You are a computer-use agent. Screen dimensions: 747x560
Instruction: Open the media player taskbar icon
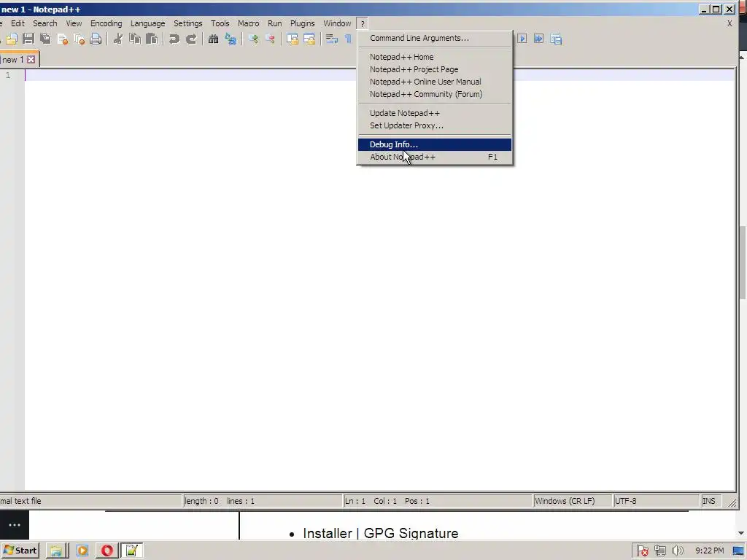(x=82, y=551)
